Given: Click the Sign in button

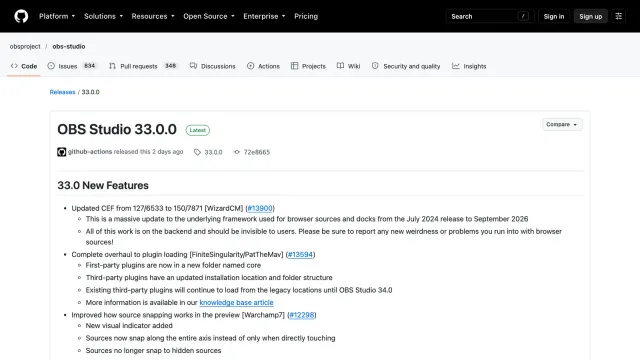Looking at the screenshot, I should click(x=553, y=16).
